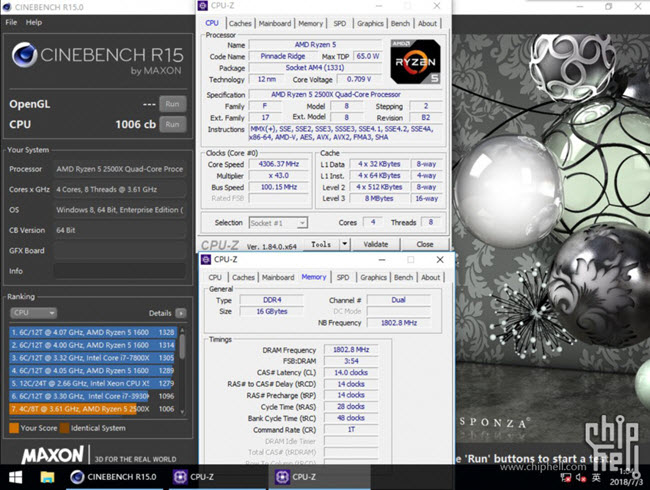Run the CPU benchmark
The height and width of the screenshot is (490, 650).
coord(173,124)
